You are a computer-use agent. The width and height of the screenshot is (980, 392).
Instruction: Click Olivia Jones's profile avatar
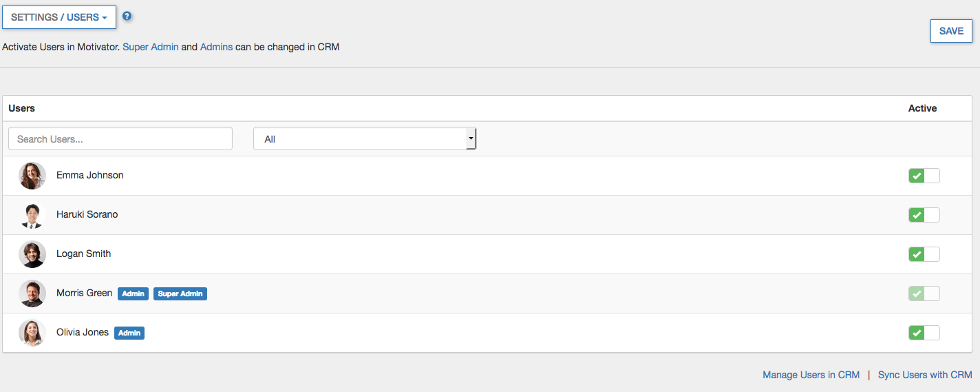(32, 333)
